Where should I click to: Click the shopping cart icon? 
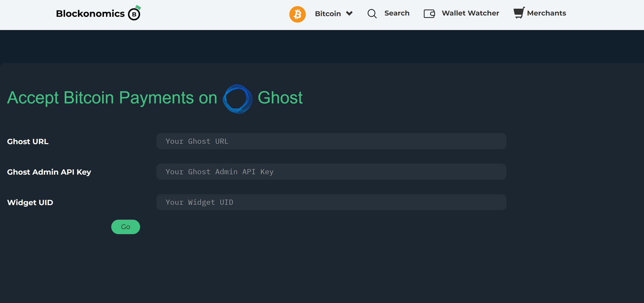[519, 13]
